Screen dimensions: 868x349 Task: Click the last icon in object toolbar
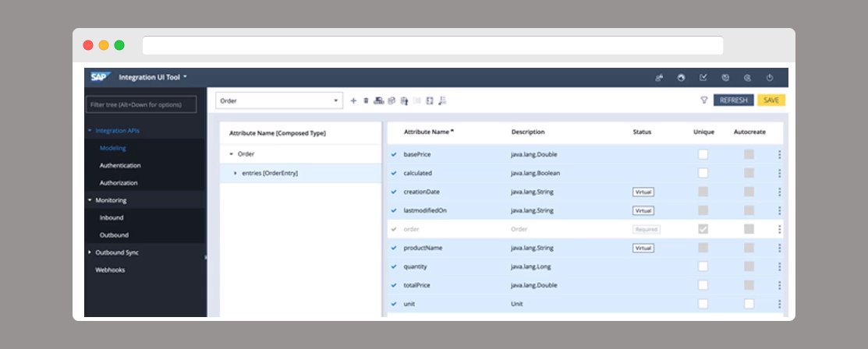pyautogui.click(x=442, y=100)
